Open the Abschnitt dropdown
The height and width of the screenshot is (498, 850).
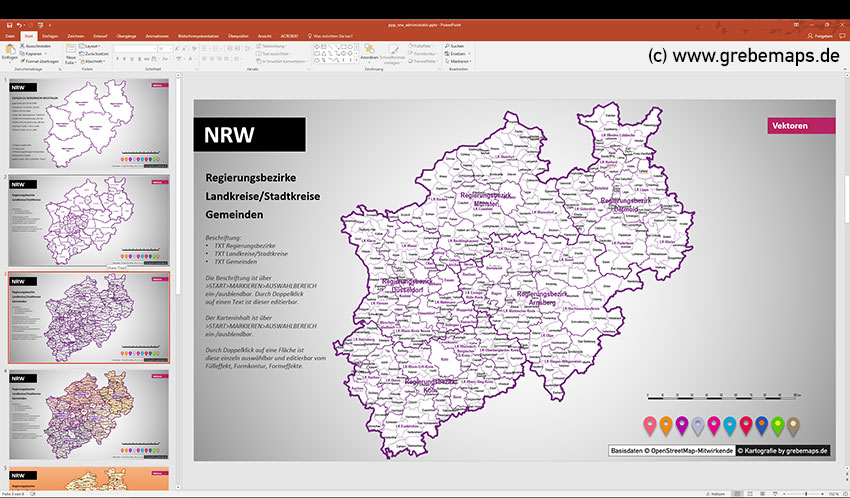click(x=95, y=61)
